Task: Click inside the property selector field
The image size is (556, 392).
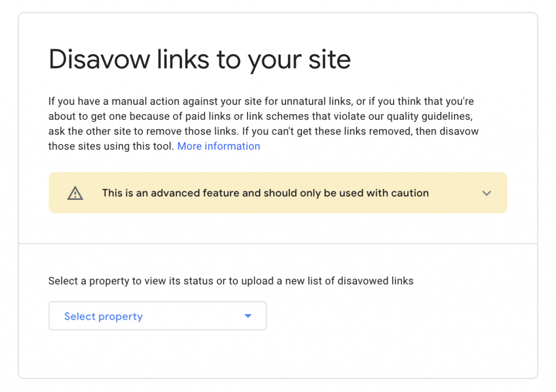Action: coord(157,315)
